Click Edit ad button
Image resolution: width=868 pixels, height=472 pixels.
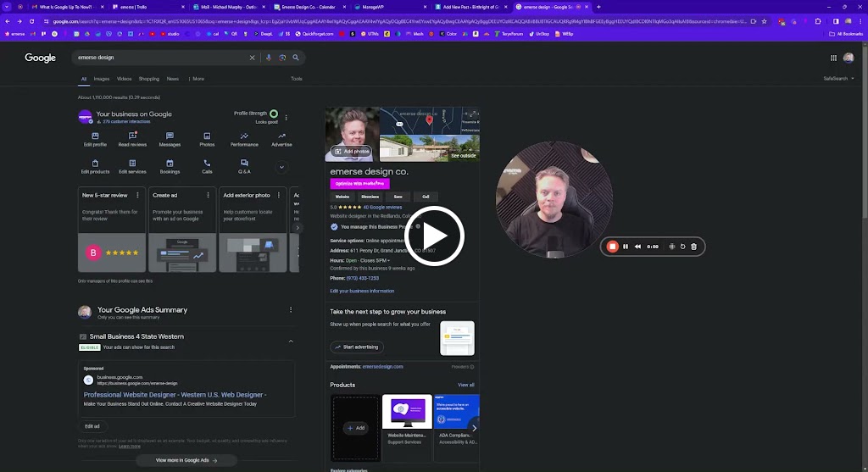tap(92, 426)
